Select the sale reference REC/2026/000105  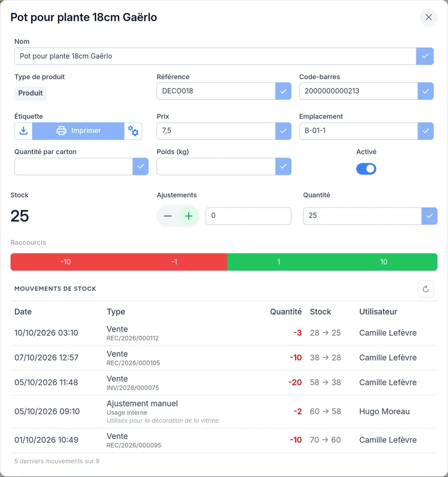click(x=133, y=363)
